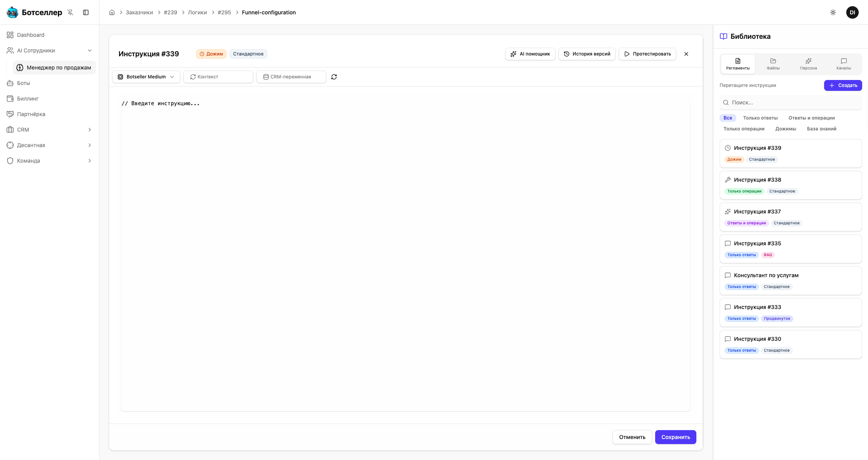Image resolution: width=868 pixels, height=460 pixels.
Task: Click the unpin icon beside Ботселлер logo
Action: (x=70, y=12)
